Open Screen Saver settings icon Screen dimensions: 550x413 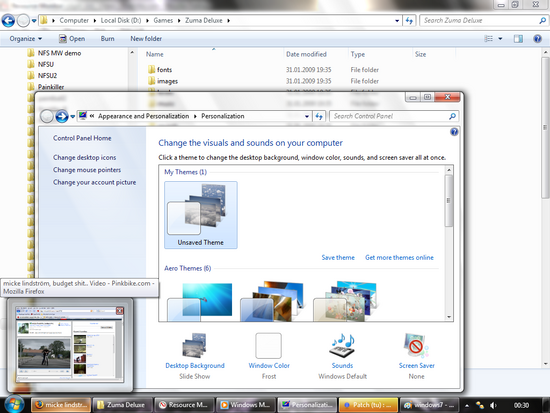click(416, 346)
